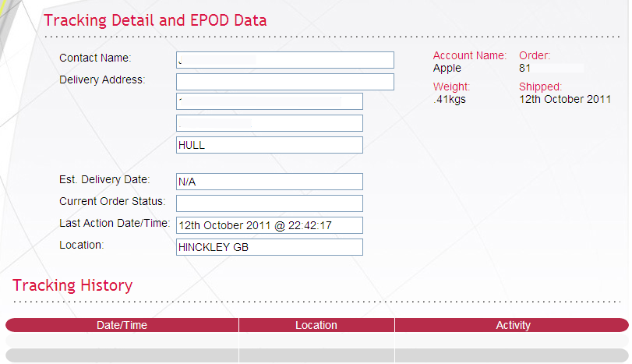The width and height of the screenshot is (632, 364).
Task: Click the second Delivery Address line field
Action: [270, 101]
